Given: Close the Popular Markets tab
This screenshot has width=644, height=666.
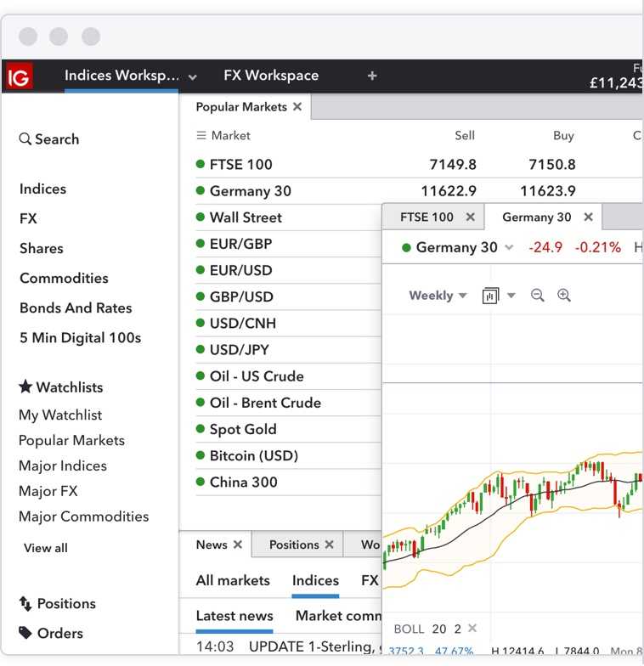Looking at the screenshot, I should pyautogui.click(x=297, y=107).
